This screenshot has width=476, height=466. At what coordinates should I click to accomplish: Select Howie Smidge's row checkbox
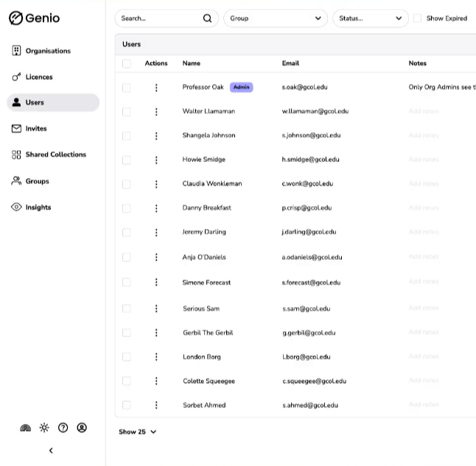coord(127,160)
